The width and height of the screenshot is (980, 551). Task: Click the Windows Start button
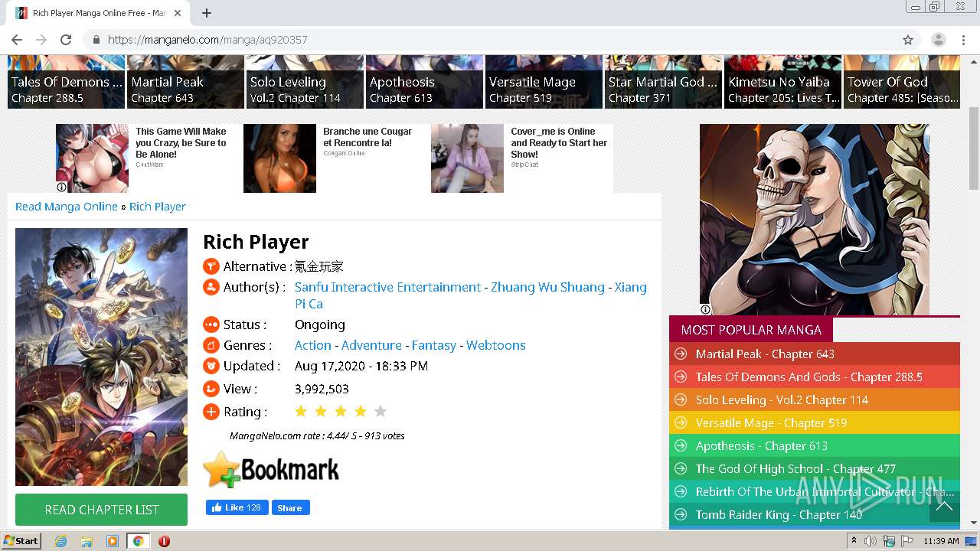tap(21, 541)
